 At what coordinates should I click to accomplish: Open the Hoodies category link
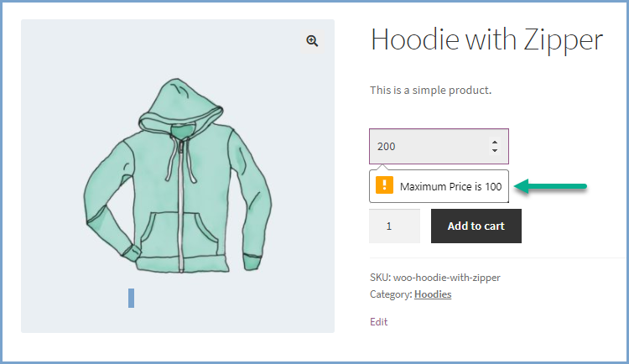tap(433, 294)
